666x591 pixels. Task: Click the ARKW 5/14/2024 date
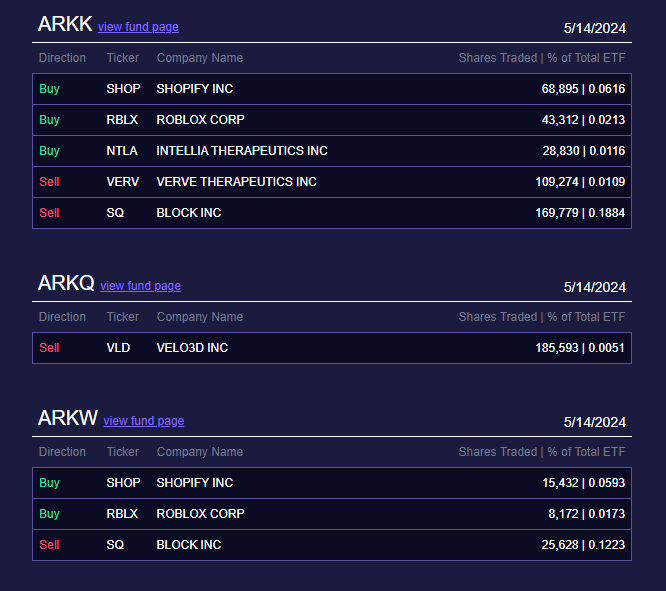click(x=595, y=422)
